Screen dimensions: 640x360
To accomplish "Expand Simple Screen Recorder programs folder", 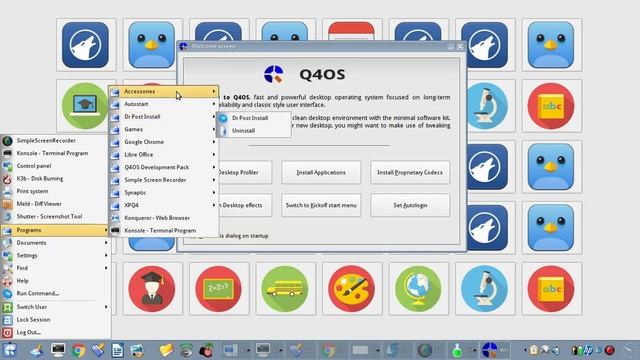I will pos(164,180).
